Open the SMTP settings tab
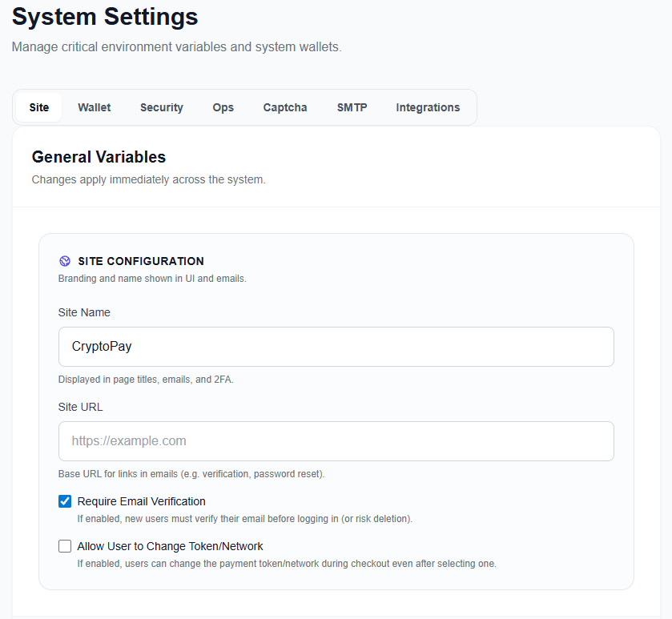 tap(352, 107)
